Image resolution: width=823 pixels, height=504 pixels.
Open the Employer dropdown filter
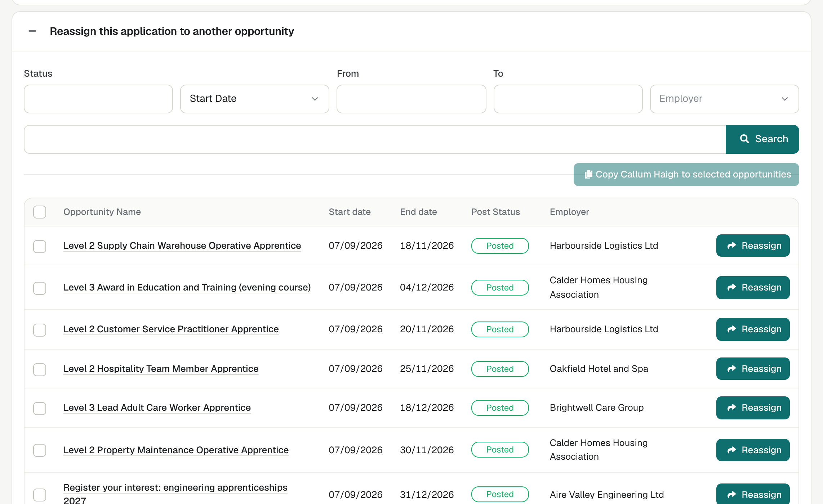724,99
